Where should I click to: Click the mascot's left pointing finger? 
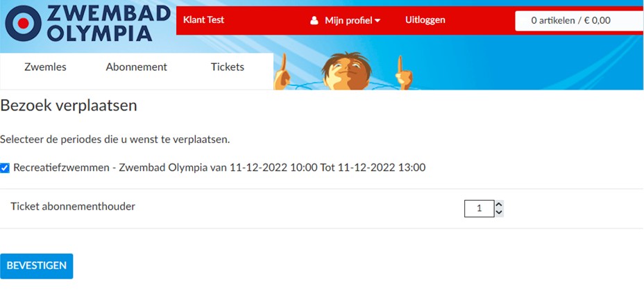(x=282, y=73)
